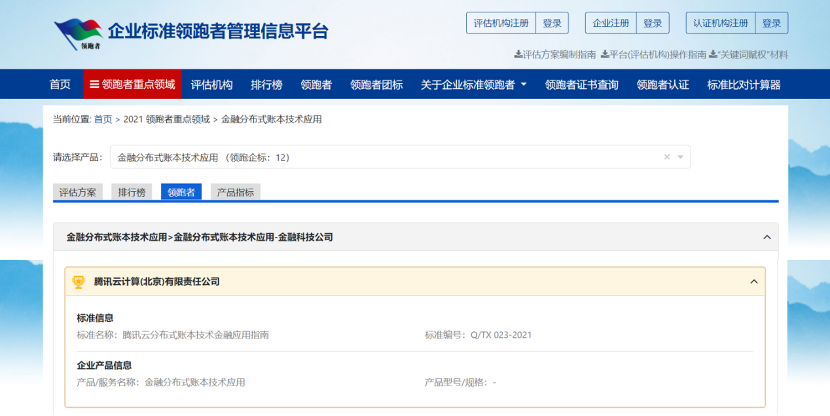This screenshot has height=416, width=830.
Task: Click the 首页 breadcrumb link
Action: (103, 120)
